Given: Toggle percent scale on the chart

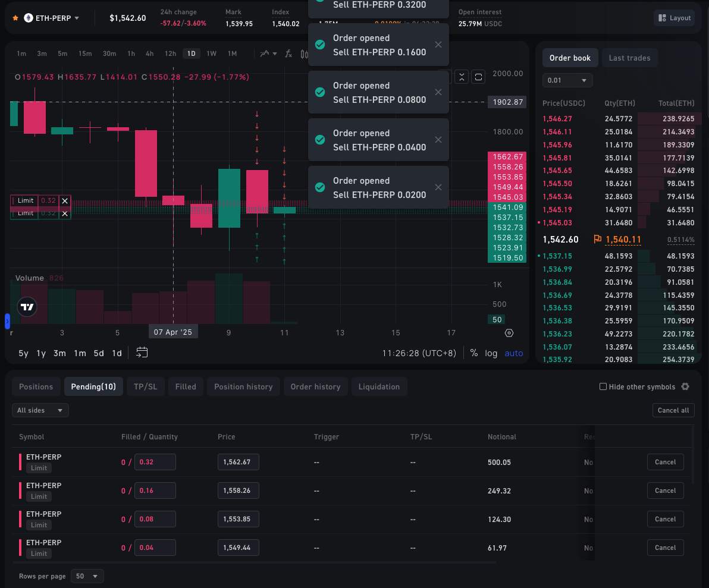Looking at the screenshot, I should (474, 353).
